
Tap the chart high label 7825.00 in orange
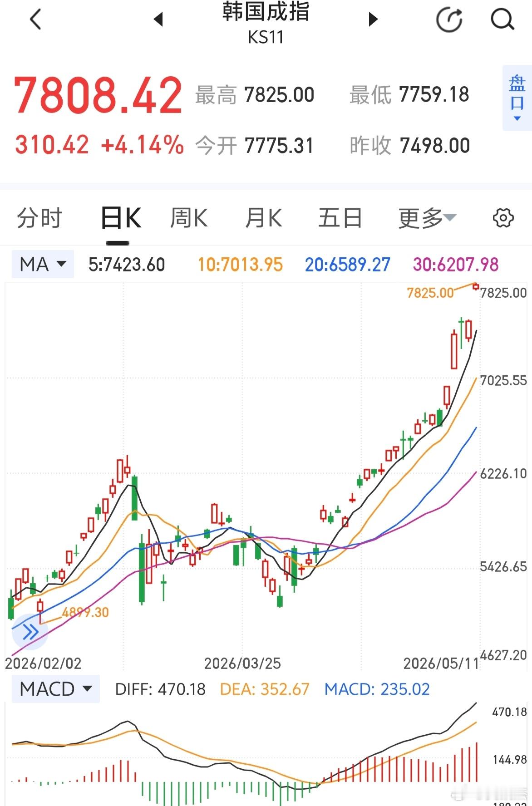click(x=430, y=293)
